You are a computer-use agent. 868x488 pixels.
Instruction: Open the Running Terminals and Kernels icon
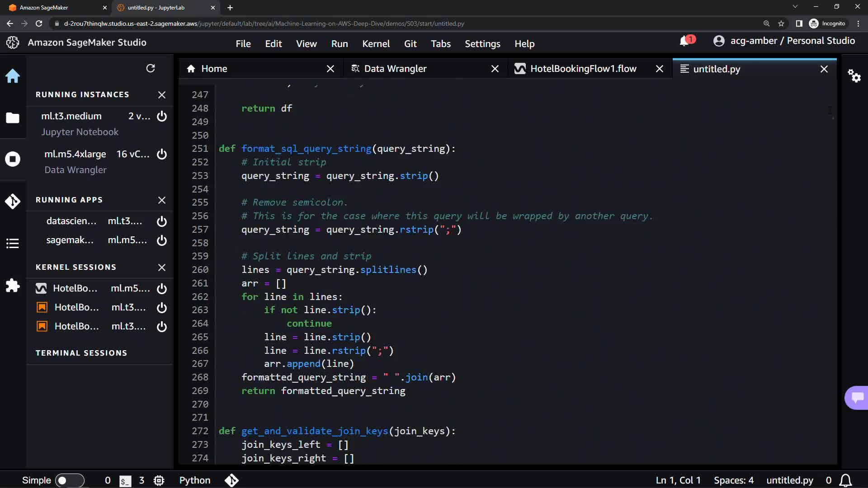[13, 159]
